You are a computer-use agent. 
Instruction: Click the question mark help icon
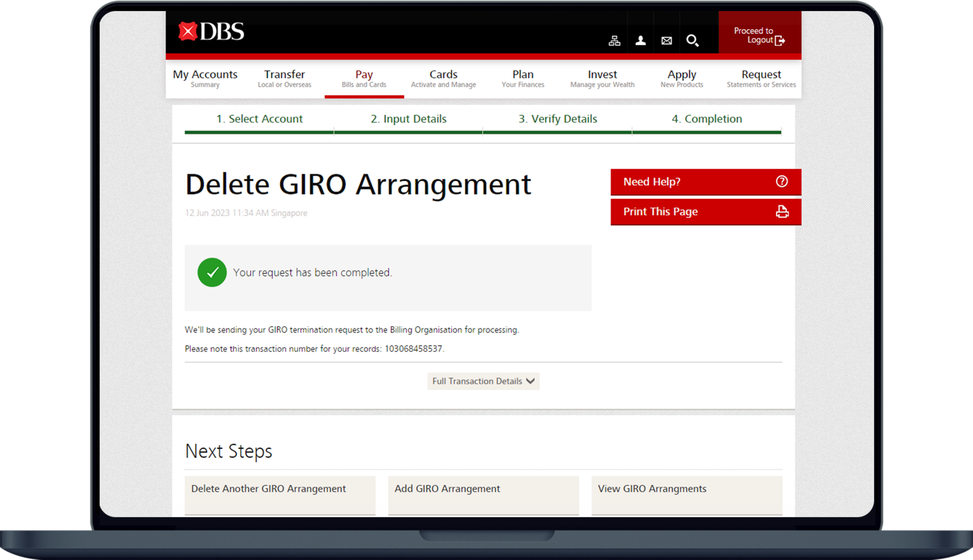pos(782,181)
